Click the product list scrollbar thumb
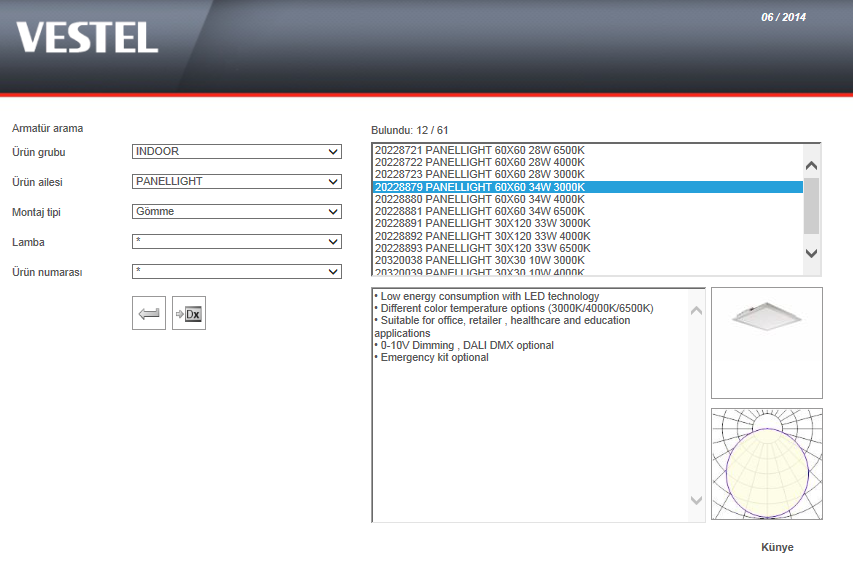The image size is (853, 569). 811,206
